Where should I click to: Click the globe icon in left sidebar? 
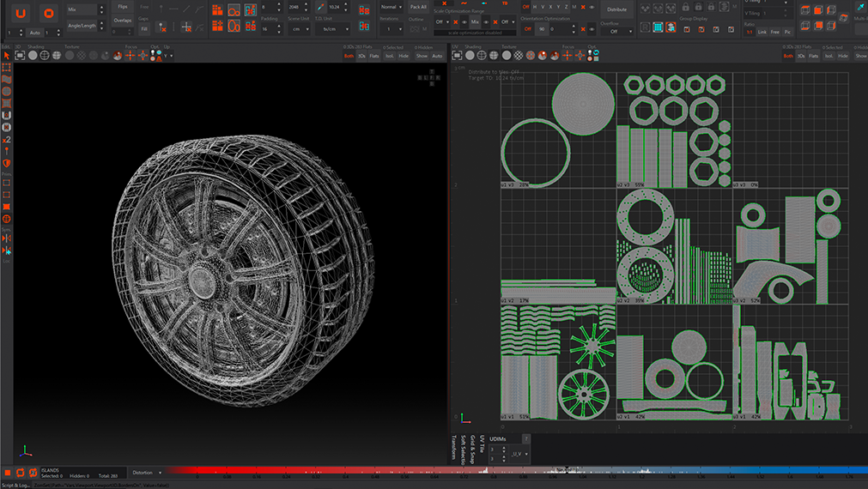pyautogui.click(x=7, y=219)
